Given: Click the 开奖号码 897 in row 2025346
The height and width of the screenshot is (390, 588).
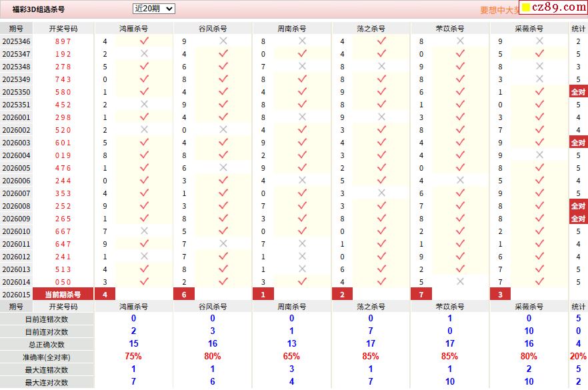Looking at the screenshot, I should [x=63, y=41].
